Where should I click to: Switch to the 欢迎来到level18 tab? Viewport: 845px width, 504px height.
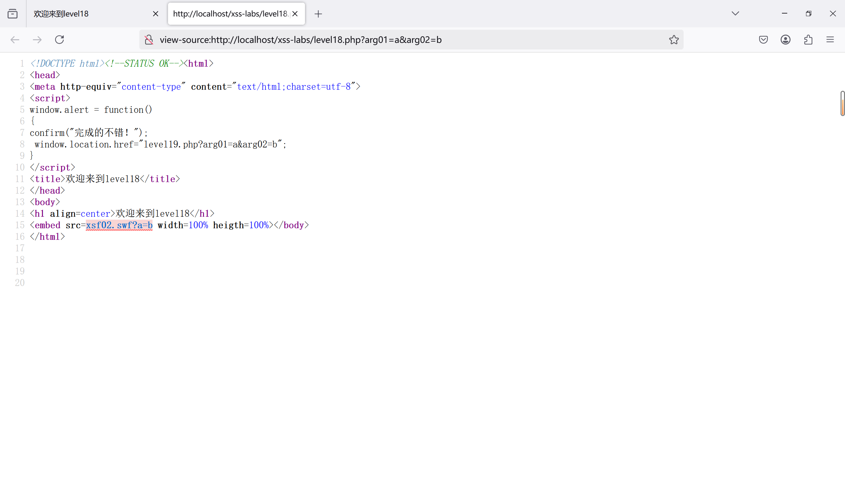coord(88,14)
